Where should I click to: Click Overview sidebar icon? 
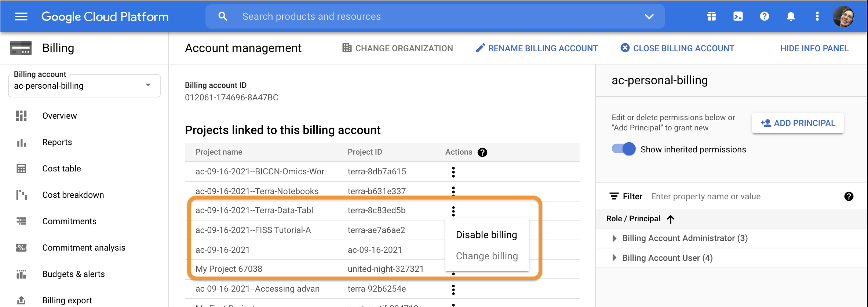[21, 116]
